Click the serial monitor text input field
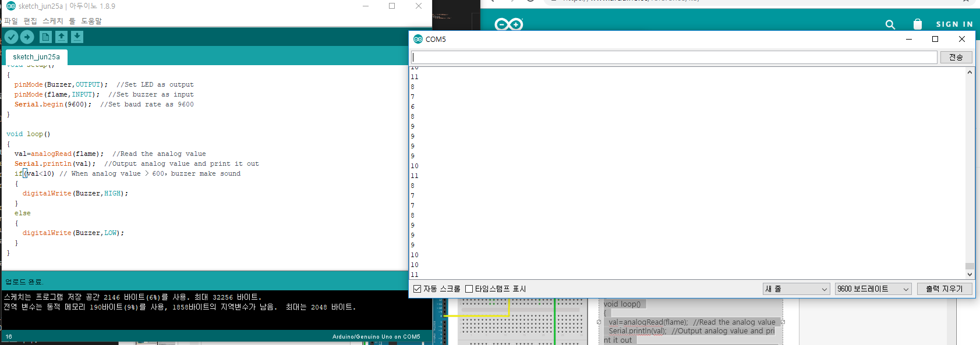The height and width of the screenshot is (345, 980). [x=674, y=57]
